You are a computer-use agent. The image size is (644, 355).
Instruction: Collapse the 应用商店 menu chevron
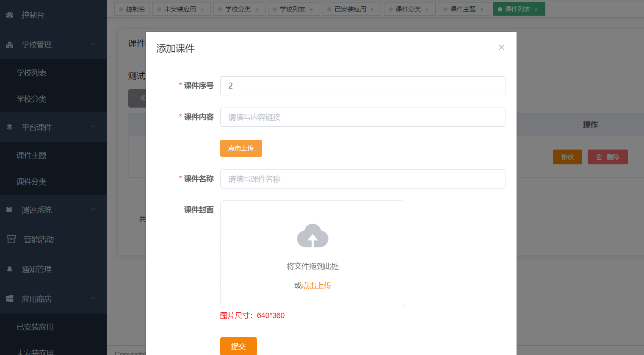(x=93, y=298)
